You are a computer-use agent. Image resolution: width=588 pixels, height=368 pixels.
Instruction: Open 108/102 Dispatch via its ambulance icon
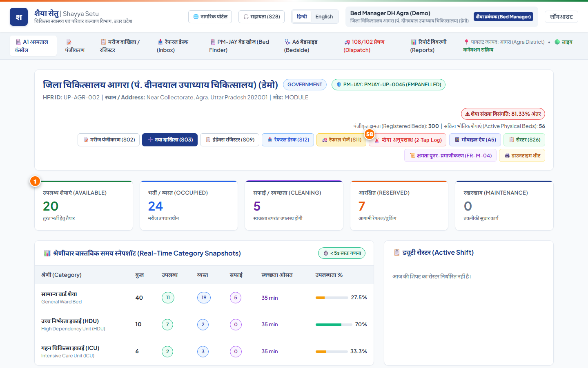tap(347, 42)
